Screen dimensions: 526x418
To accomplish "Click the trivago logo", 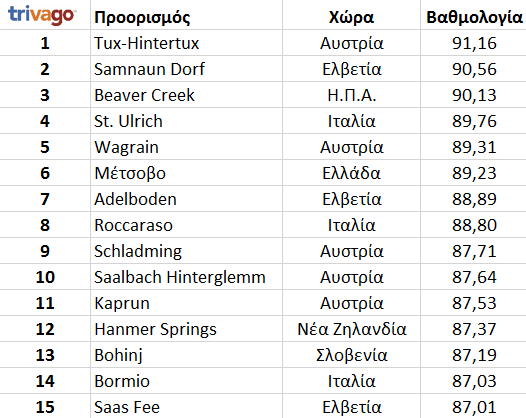I will pos(42,15).
